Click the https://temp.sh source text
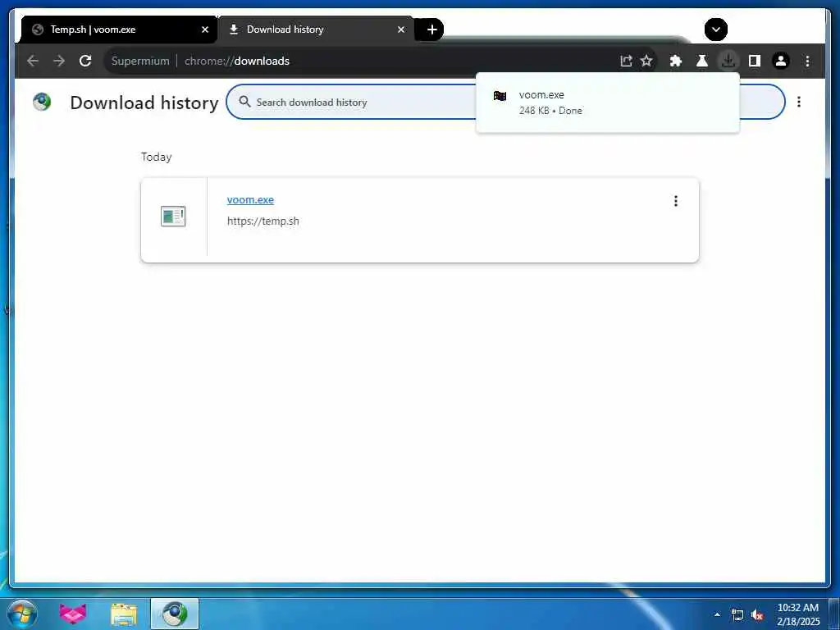 (x=263, y=221)
